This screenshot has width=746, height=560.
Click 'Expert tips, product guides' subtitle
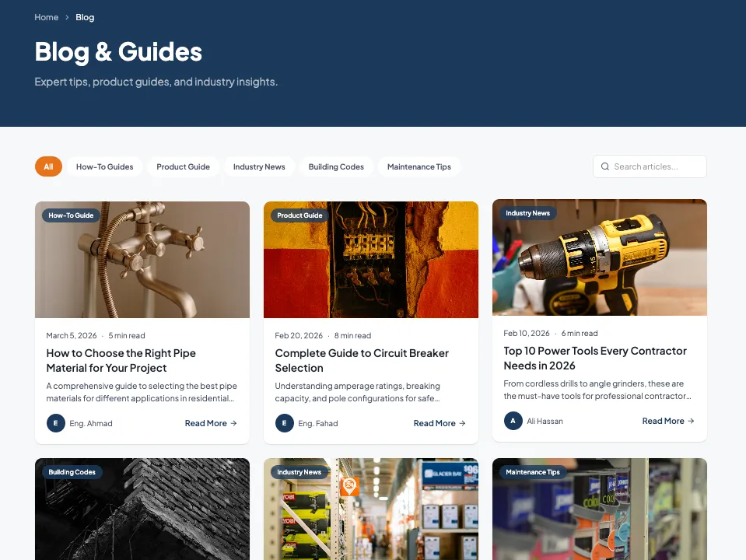(156, 82)
